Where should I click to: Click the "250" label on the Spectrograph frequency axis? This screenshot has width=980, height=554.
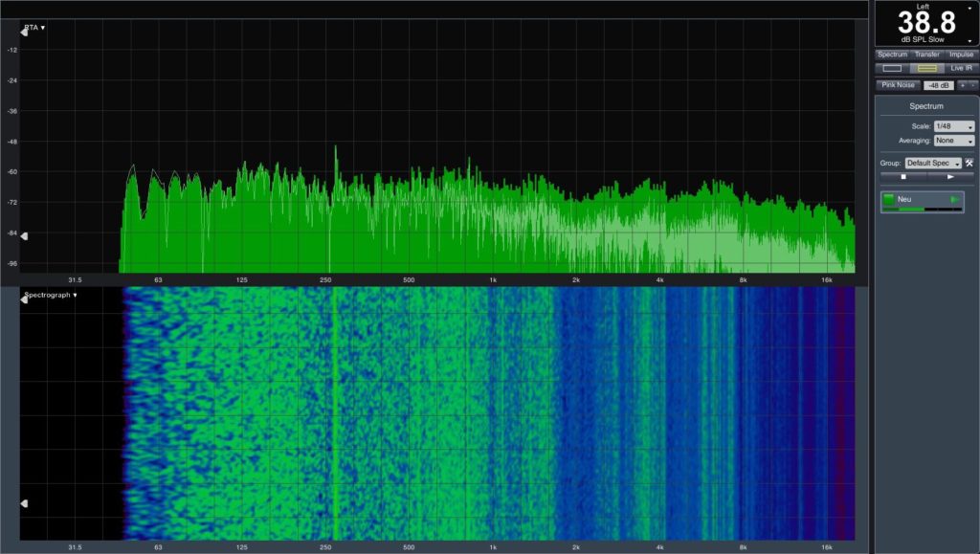tap(325, 547)
